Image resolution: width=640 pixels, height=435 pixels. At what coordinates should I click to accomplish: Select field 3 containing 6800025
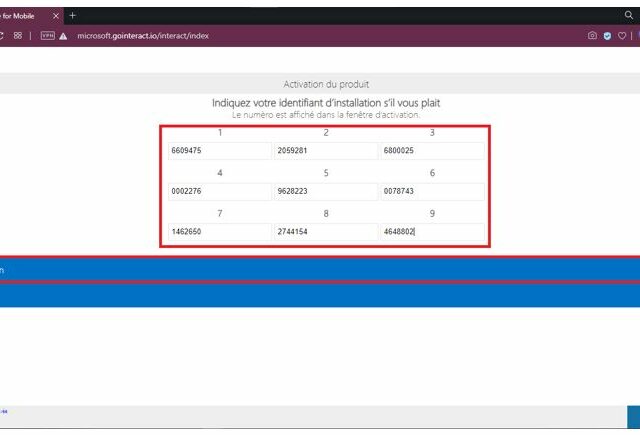pyautogui.click(x=432, y=151)
